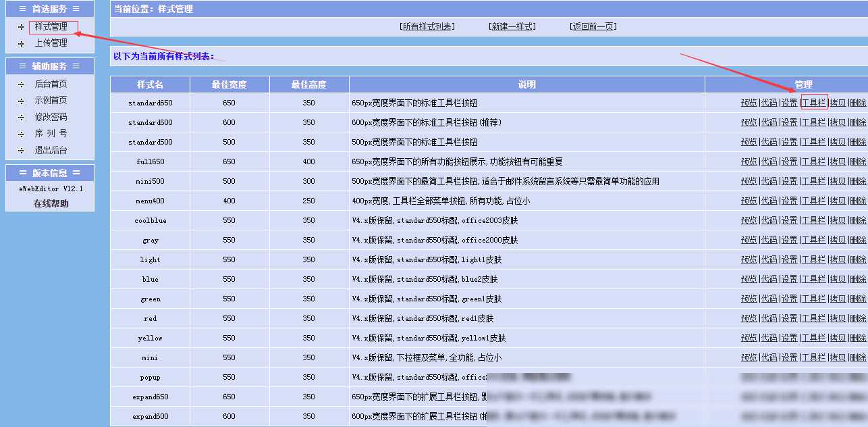Open 示例首页 in the sidebar
The width and height of the screenshot is (868, 427).
51,101
